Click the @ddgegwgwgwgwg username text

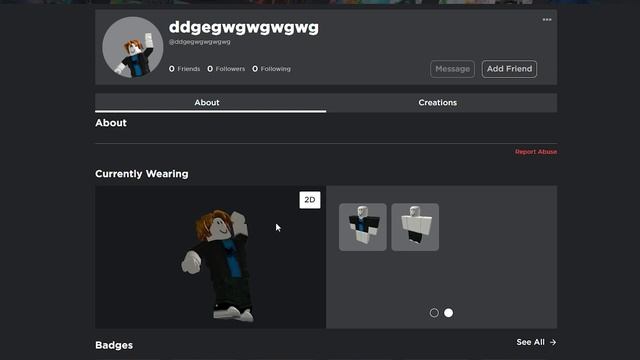(200, 42)
